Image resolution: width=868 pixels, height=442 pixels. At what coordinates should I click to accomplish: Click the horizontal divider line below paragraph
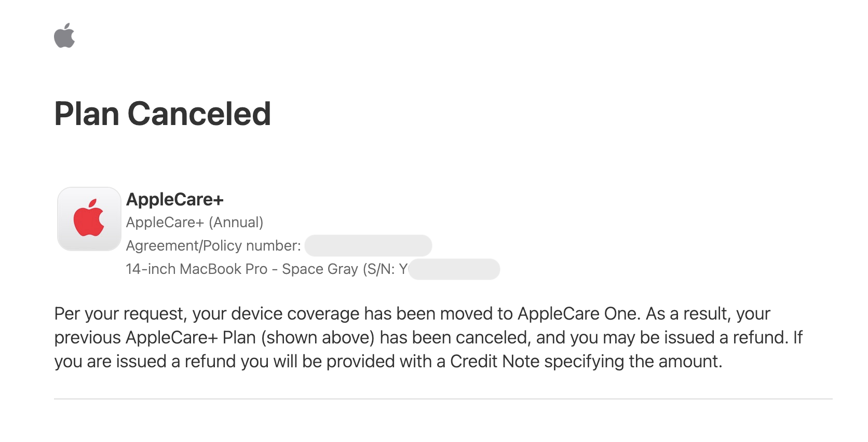click(x=443, y=399)
